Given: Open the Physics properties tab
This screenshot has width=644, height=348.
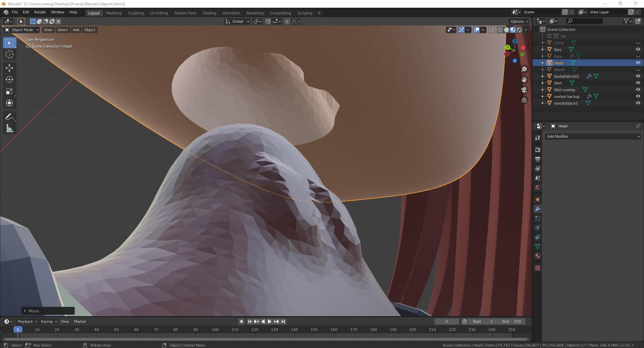Looking at the screenshot, I should [538, 228].
